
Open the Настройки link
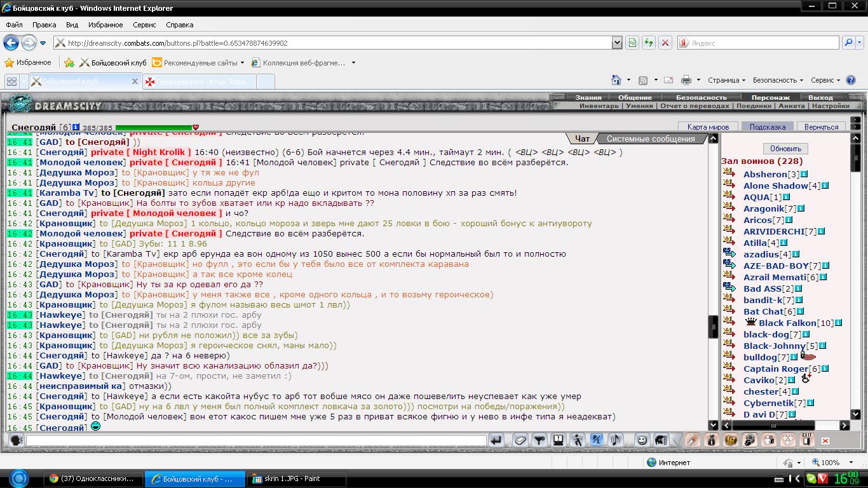tap(831, 106)
